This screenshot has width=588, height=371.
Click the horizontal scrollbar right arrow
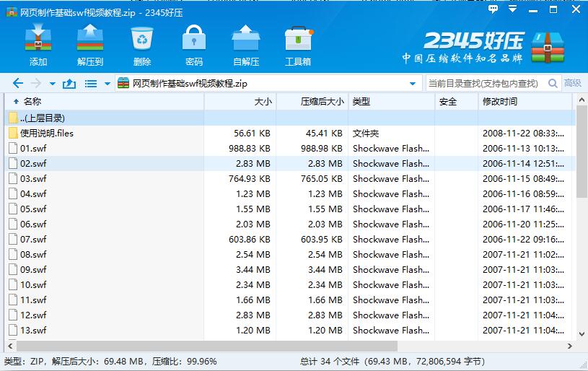point(570,346)
